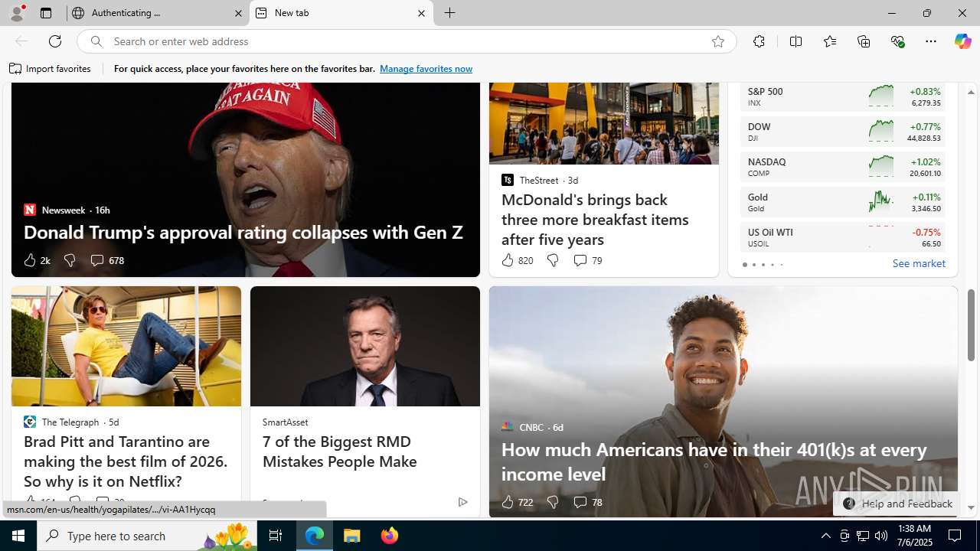
Task: Open 678 comments on Trump article
Action: click(106, 260)
